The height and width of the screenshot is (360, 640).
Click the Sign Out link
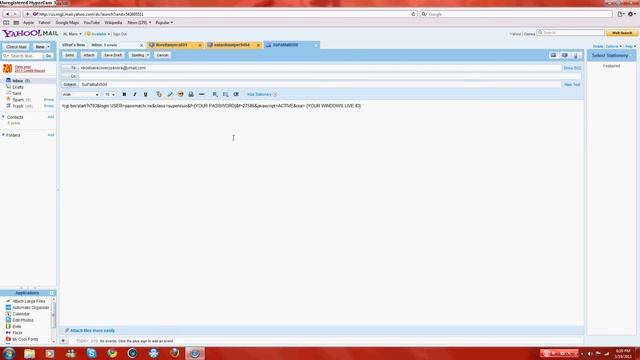[x=120, y=34]
